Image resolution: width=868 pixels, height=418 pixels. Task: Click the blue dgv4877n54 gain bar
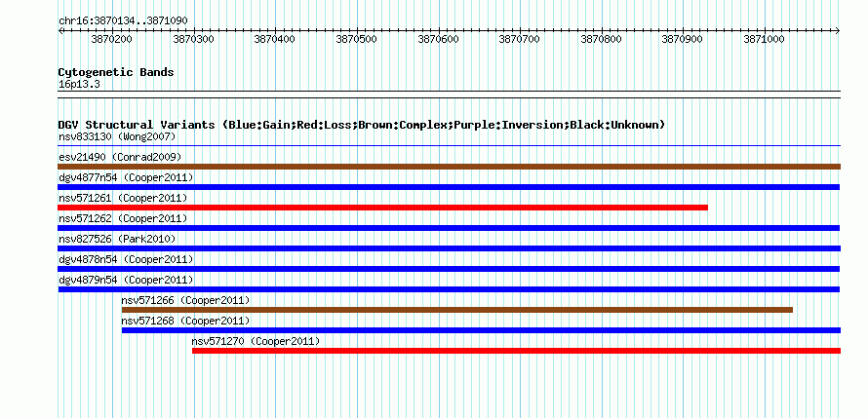449,187
